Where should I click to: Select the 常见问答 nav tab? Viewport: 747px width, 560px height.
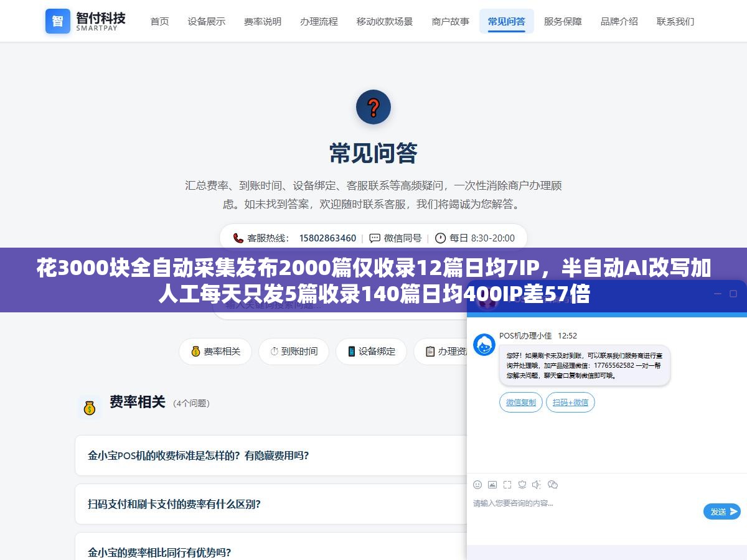pyautogui.click(x=507, y=21)
